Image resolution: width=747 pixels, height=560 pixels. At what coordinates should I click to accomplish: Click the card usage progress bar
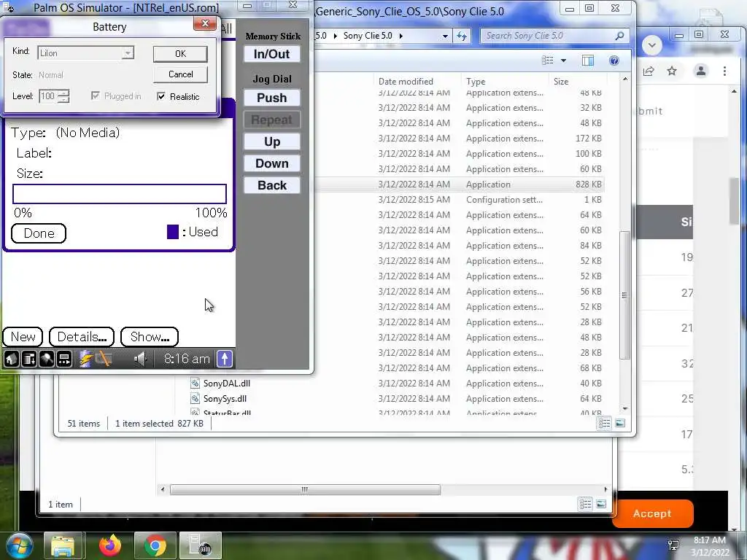click(x=119, y=194)
